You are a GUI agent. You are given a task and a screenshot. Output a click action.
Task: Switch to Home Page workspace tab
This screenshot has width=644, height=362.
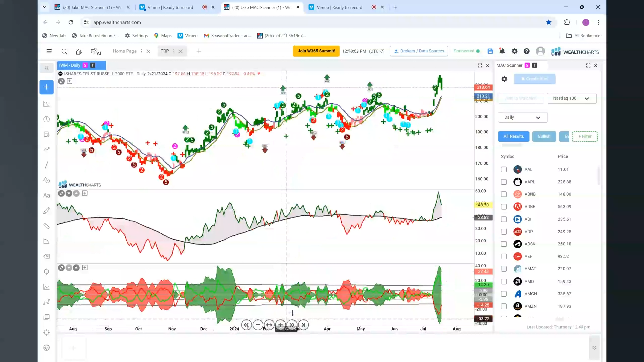[124, 51]
